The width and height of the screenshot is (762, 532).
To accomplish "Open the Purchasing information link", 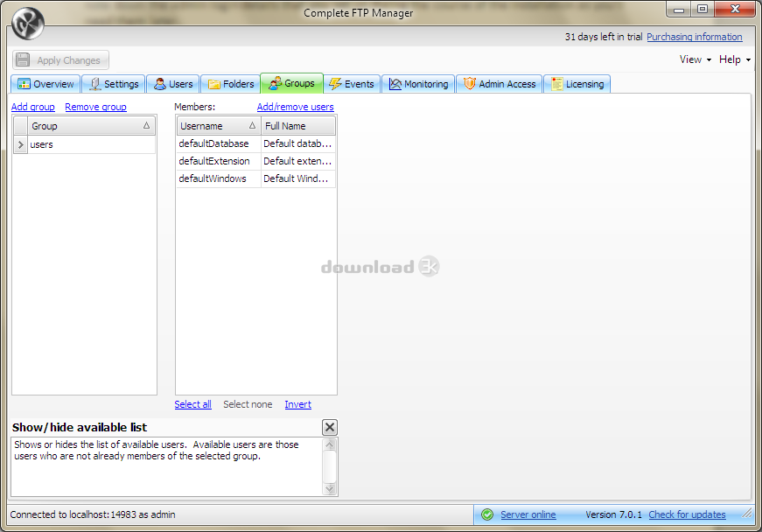I will (695, 37).
